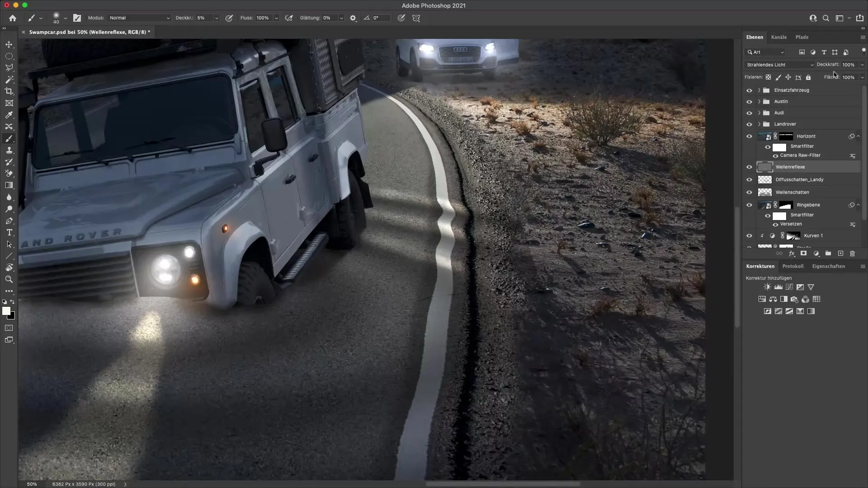Select the Move tool
The image size is (868, 488).
(x=9, y=44)
